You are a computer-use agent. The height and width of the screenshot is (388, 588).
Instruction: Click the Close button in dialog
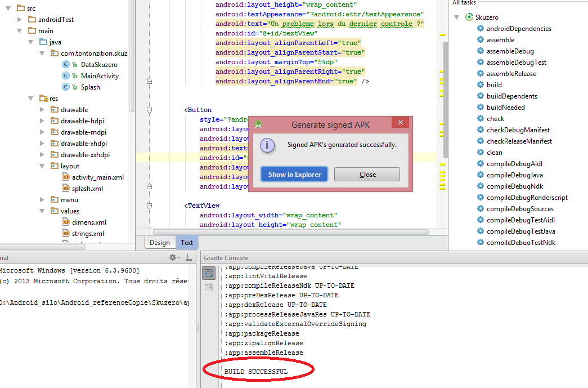click(367, 174)
